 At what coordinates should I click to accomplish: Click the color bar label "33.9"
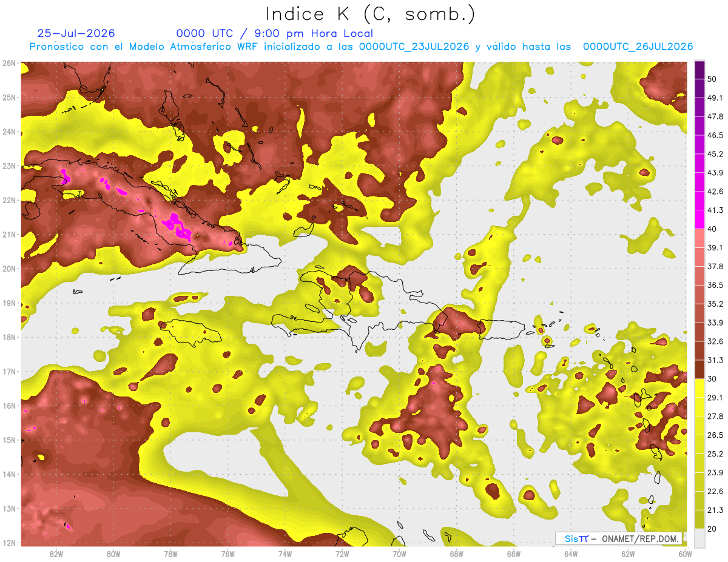point(715,323)
